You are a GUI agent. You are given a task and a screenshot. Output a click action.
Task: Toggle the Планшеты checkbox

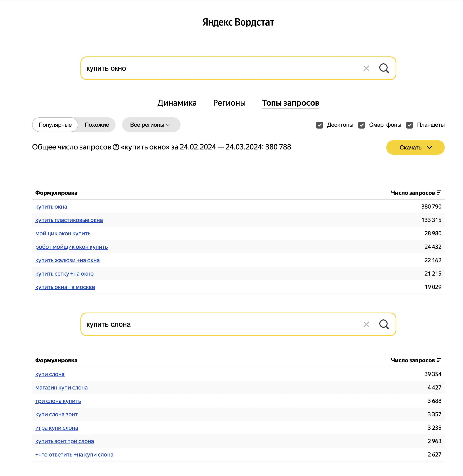click(410, 125)
